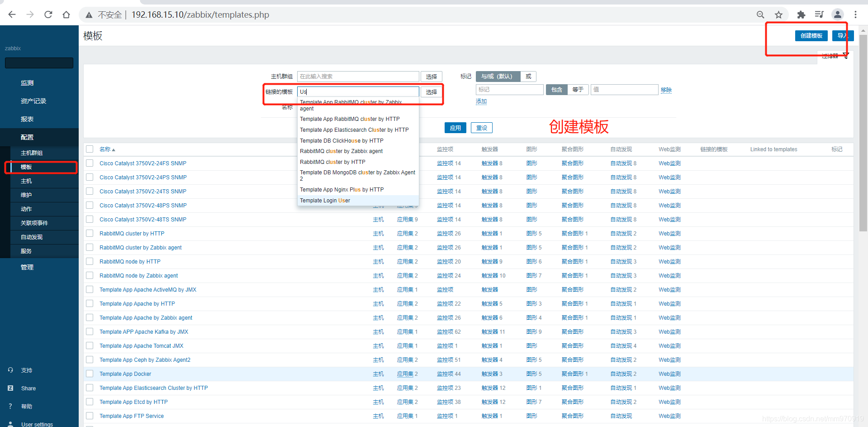This screenshot has height=427, width=868.
Task: Click the 导入 button
Action: coord(842,36)
